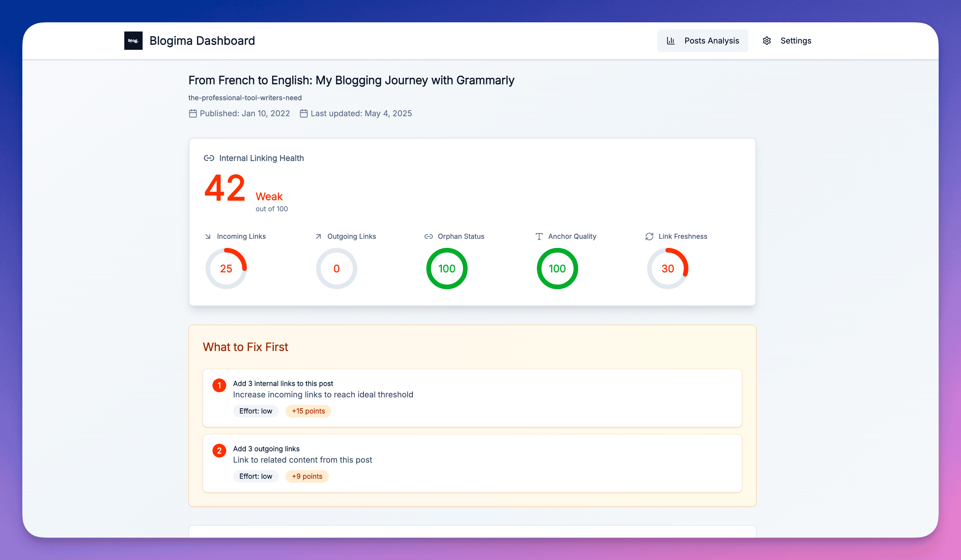Select step 1 numbered circle
This screenshot has width=961, height=560.
click(219, 385)
